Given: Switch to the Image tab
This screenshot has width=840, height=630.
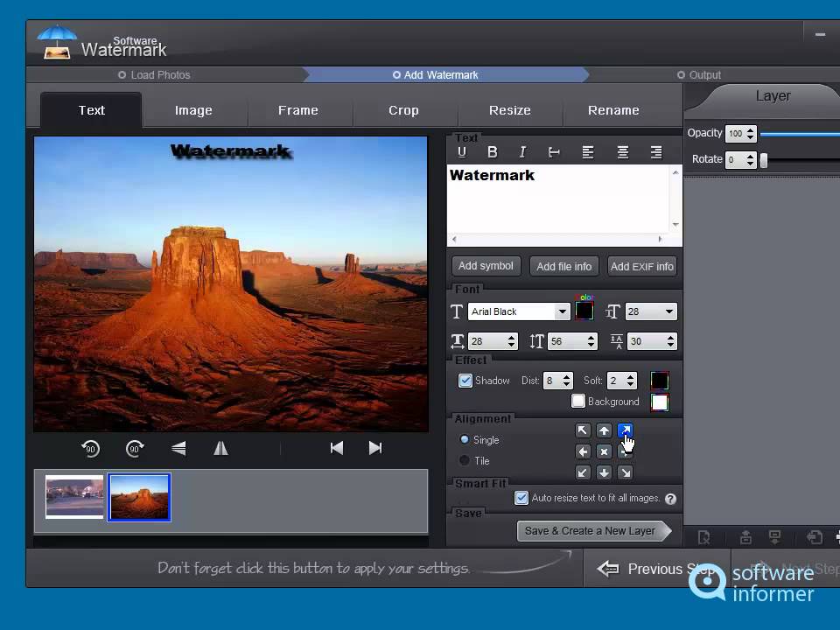Looking at the screenshot, I should 193,110.
